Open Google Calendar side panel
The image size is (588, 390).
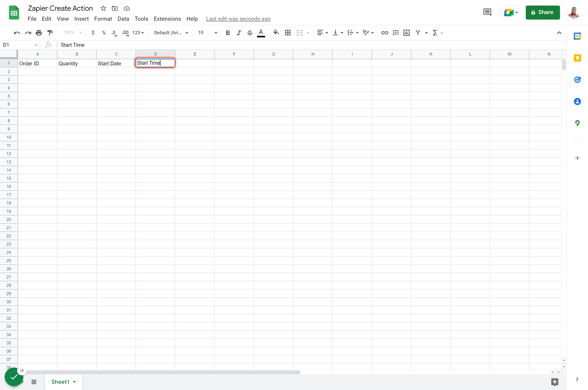pos(577,36)
